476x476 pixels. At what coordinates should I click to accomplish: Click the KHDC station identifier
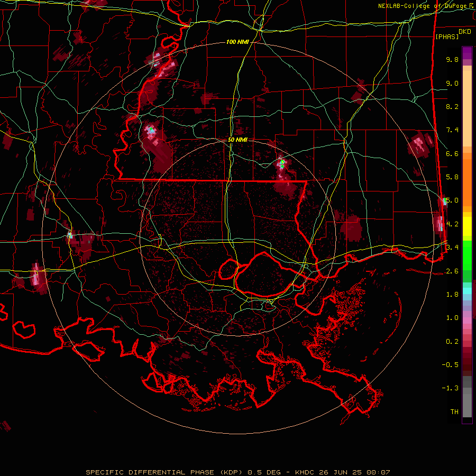305,472
